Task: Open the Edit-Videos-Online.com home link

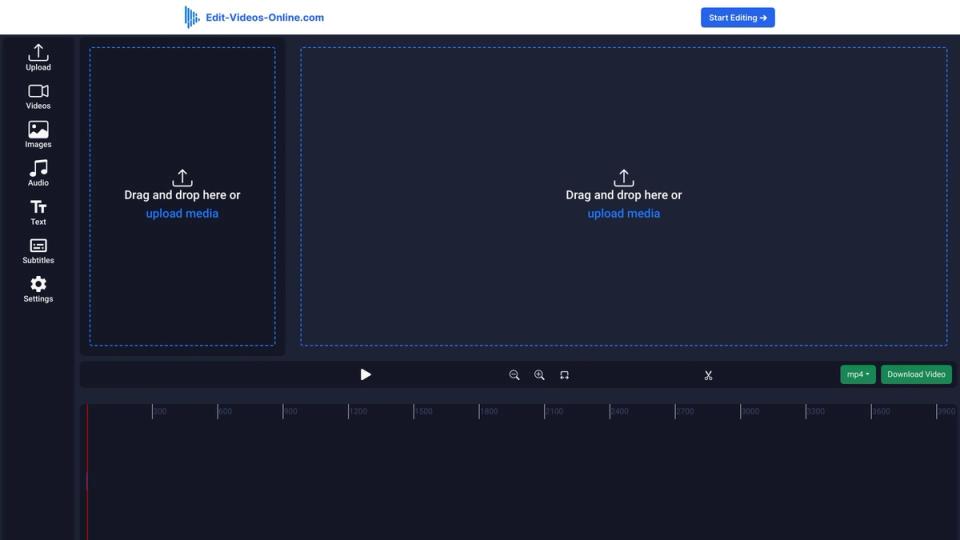Action: (264, 18)
